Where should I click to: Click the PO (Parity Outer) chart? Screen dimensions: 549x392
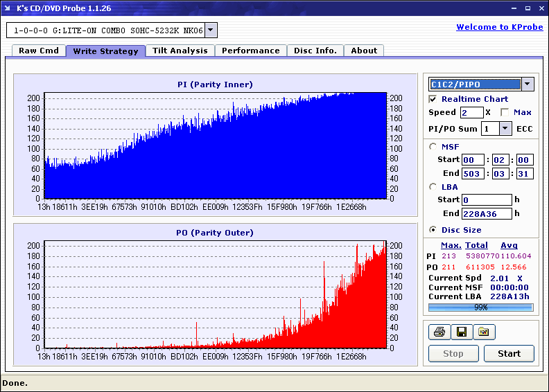click(216, 294)
